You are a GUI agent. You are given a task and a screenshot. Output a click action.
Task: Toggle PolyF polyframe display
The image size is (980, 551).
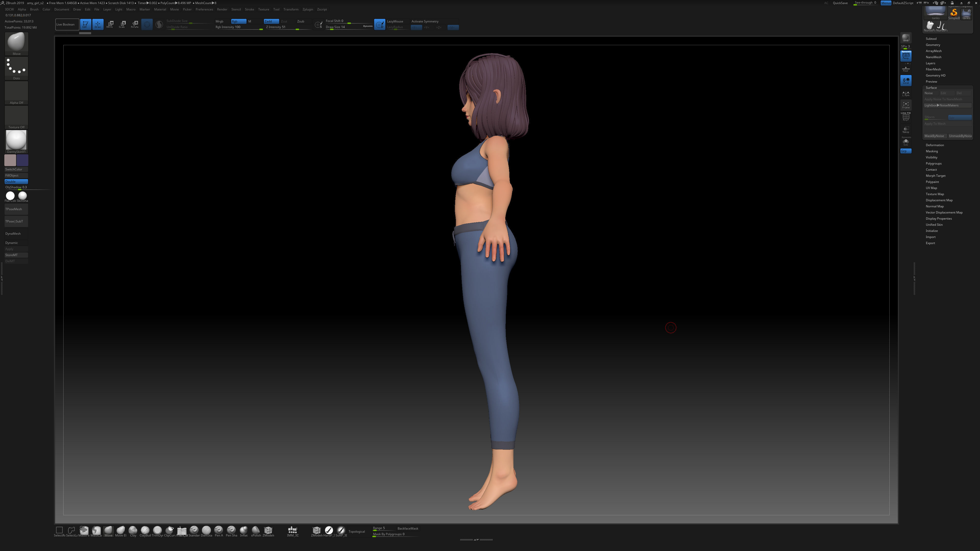pyautogui.click(x=905, y=117)
